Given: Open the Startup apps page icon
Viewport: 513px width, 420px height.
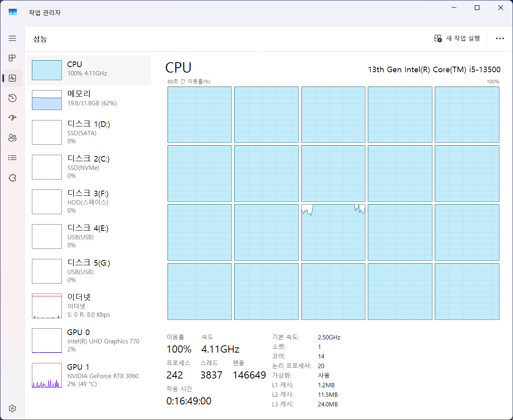Looking at the screenshot, I should pyautogui.click(x=12, y=118).
